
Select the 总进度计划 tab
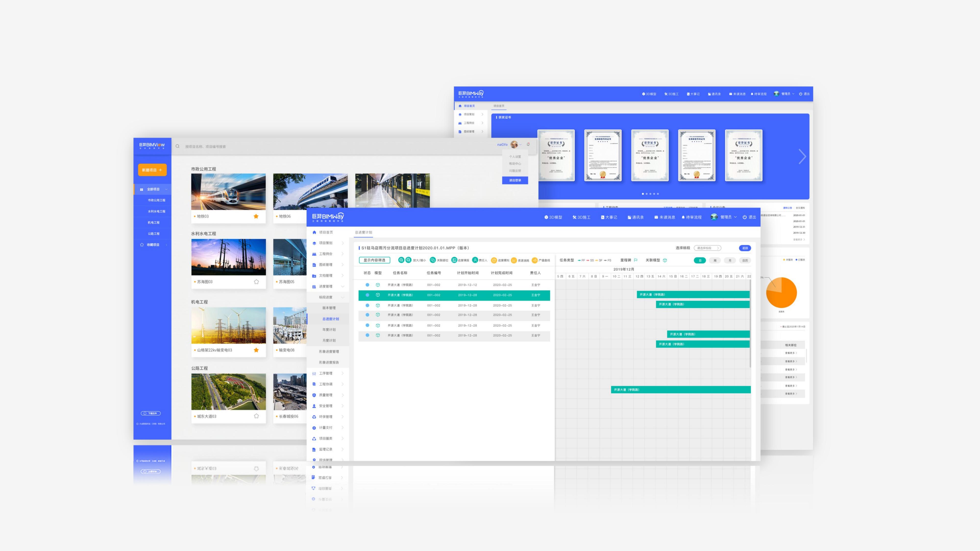(x=363, y=232)
